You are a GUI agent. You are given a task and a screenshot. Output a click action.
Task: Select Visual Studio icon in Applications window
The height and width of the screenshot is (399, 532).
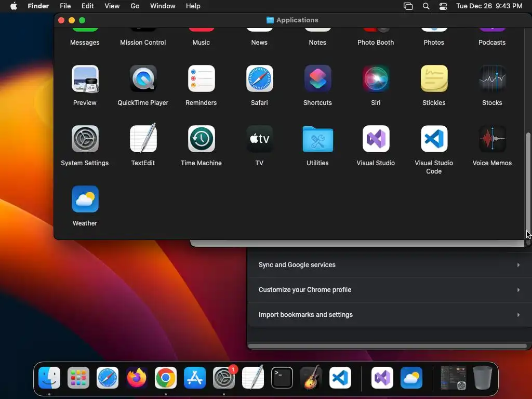point(376,139)
